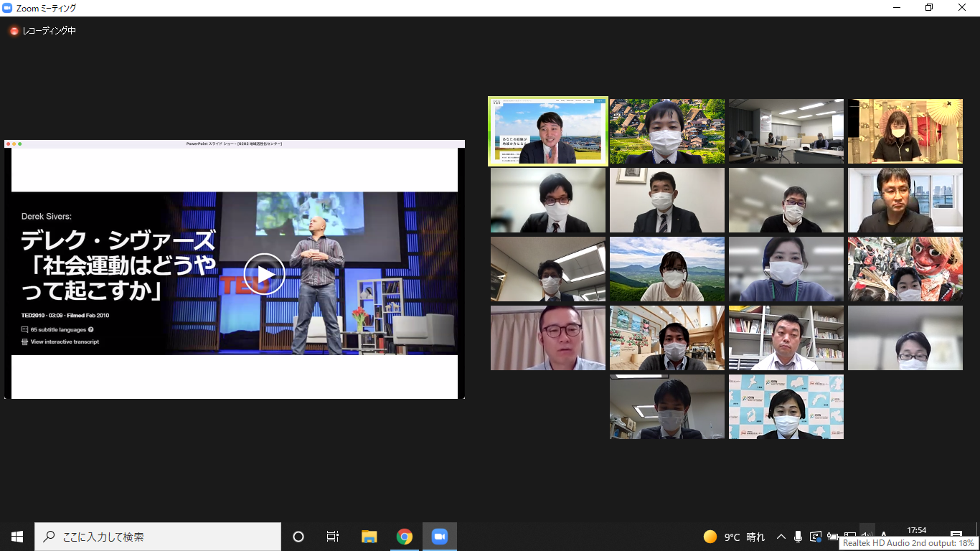
Task: Select participant tile with thatched-roof village background
Action: pyautogui.click(x=667, y=131)
